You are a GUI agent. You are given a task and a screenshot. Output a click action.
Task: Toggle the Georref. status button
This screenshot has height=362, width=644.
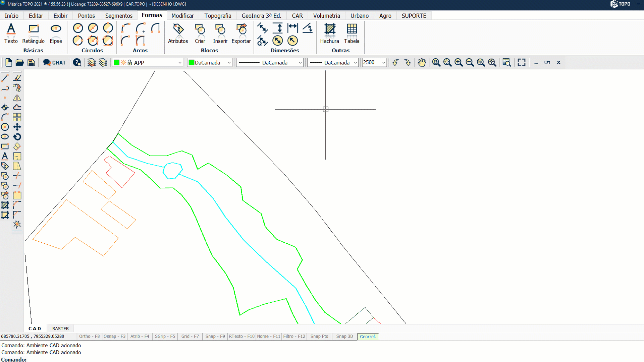tap(368, 337)
